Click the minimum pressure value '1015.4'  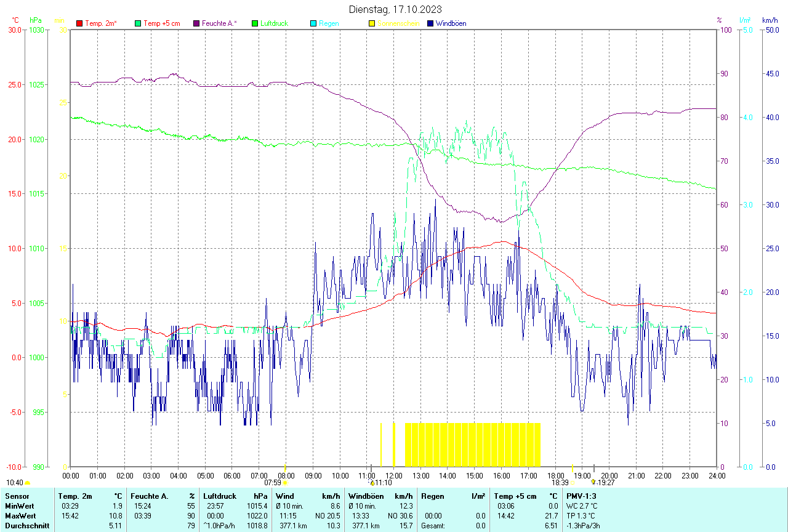coord(257,506)
